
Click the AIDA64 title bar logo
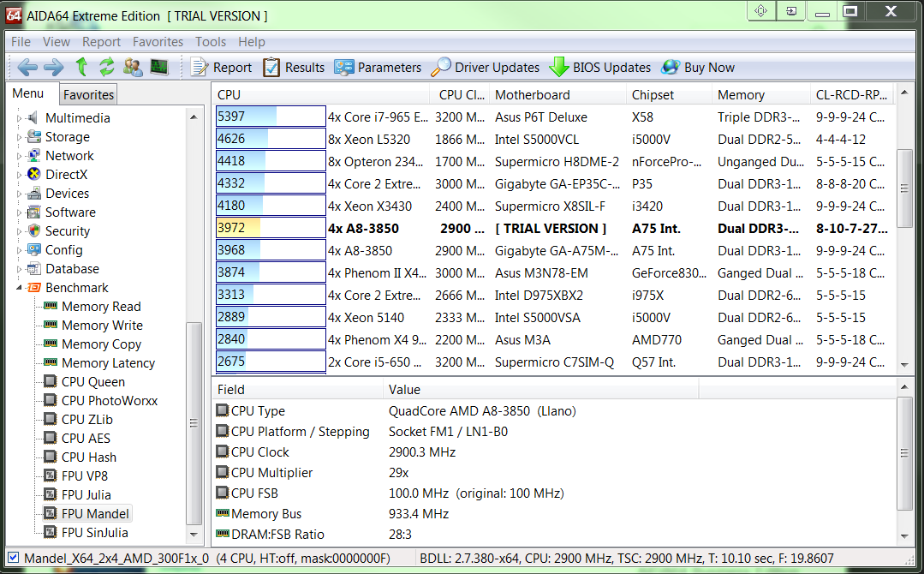15,15
